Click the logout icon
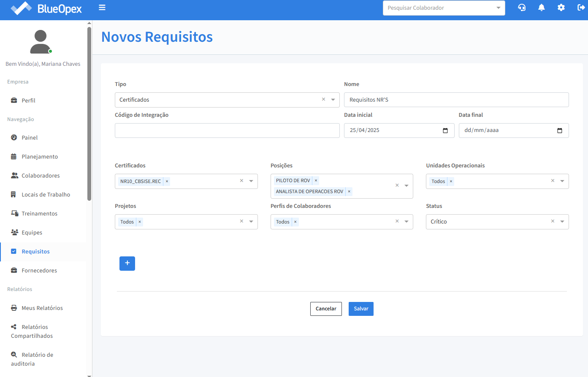 tap(581, 8)
